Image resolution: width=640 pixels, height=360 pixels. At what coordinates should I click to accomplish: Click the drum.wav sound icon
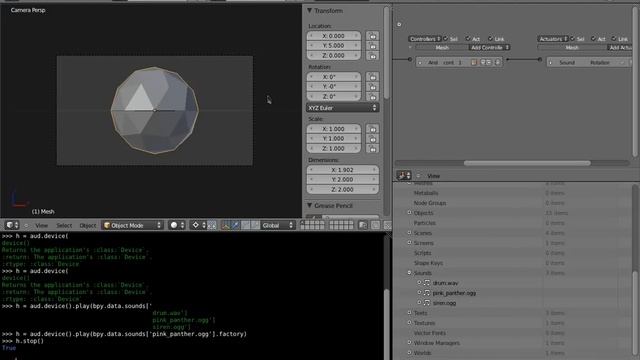coord(427,283)
